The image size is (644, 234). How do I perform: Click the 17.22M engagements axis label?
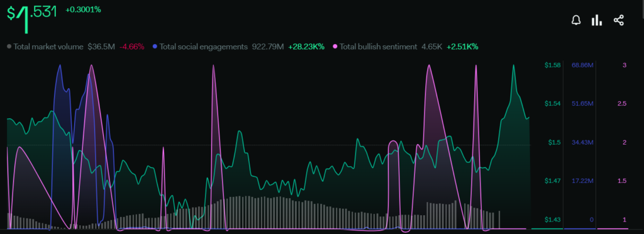point(582,181)
